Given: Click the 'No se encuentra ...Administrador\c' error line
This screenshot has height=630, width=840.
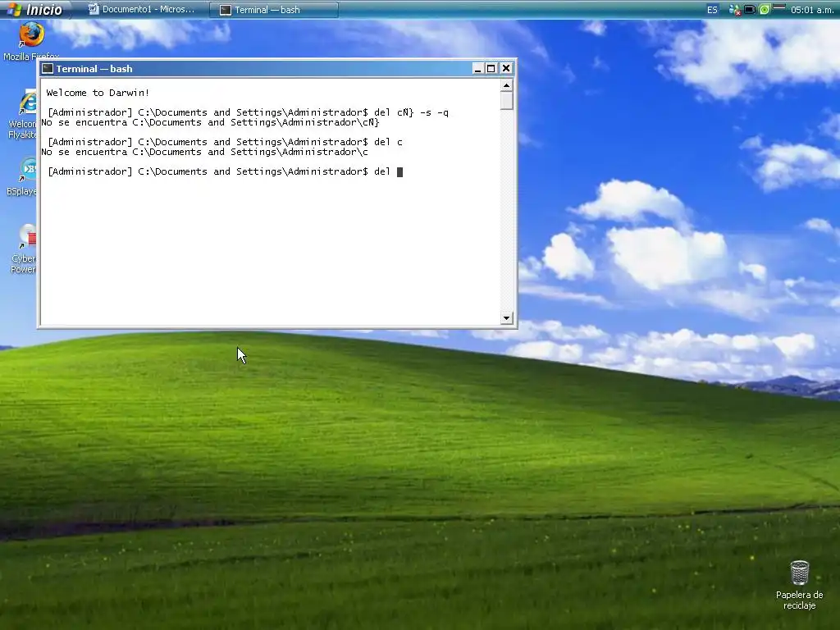Looking at the screenshot, I should [204, 152].
